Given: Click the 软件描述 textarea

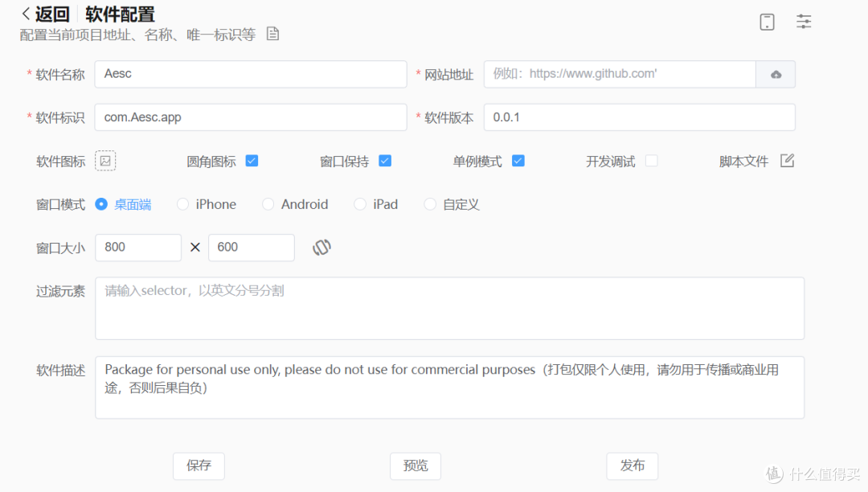Looking at the screenshot, I should click(x=449, y=387).
